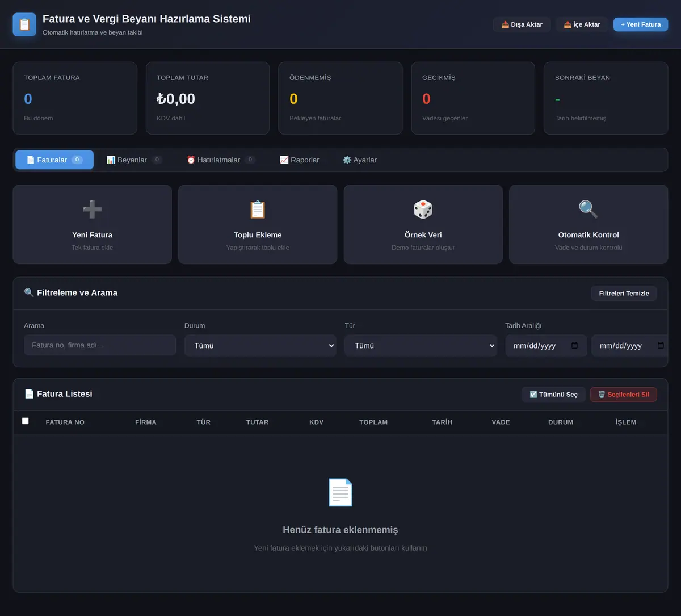Focus the Arama search input field

coord(100,345)
